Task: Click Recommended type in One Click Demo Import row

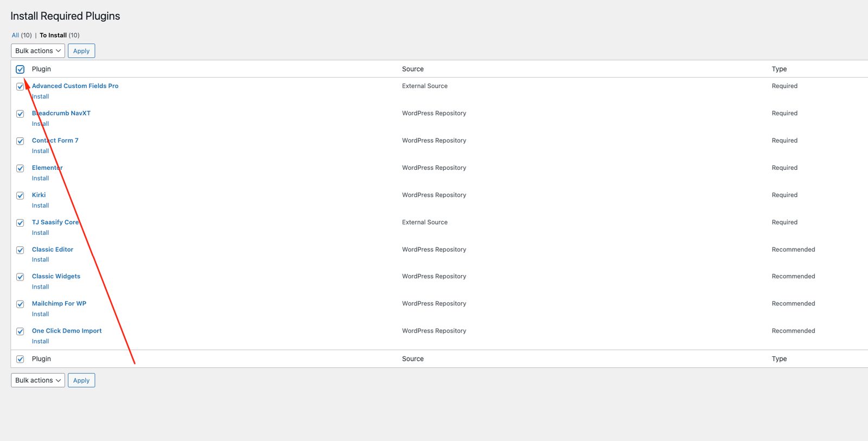Action: click(793, 331)
